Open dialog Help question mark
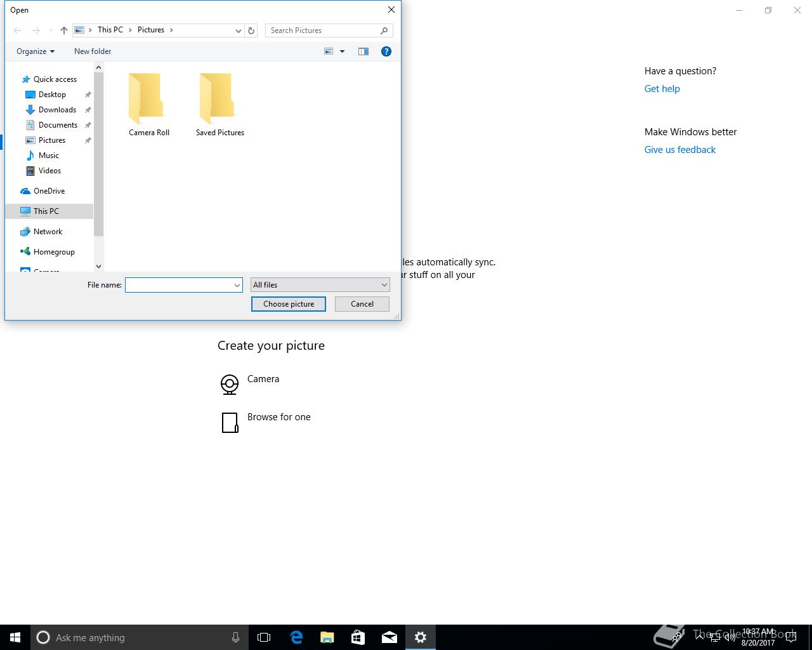Image resolution: width=812 pixels, height=650 pixels. 386,51
